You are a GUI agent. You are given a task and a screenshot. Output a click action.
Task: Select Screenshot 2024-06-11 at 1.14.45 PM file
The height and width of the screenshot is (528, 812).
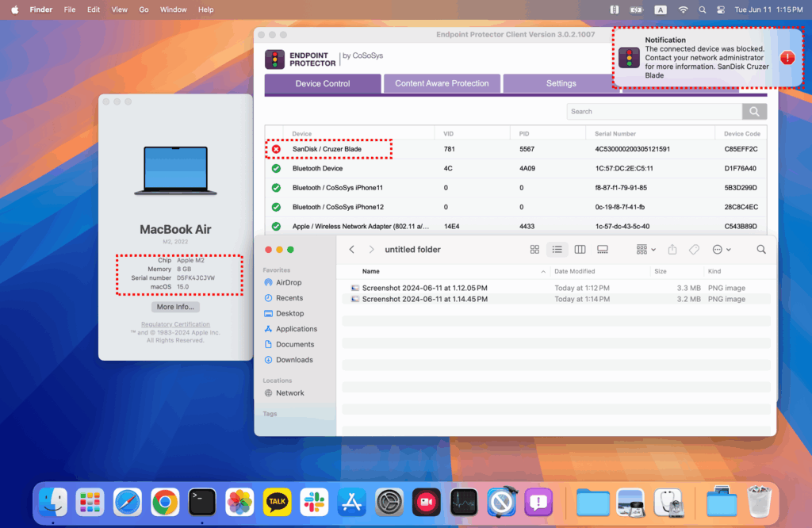(556, 299)
